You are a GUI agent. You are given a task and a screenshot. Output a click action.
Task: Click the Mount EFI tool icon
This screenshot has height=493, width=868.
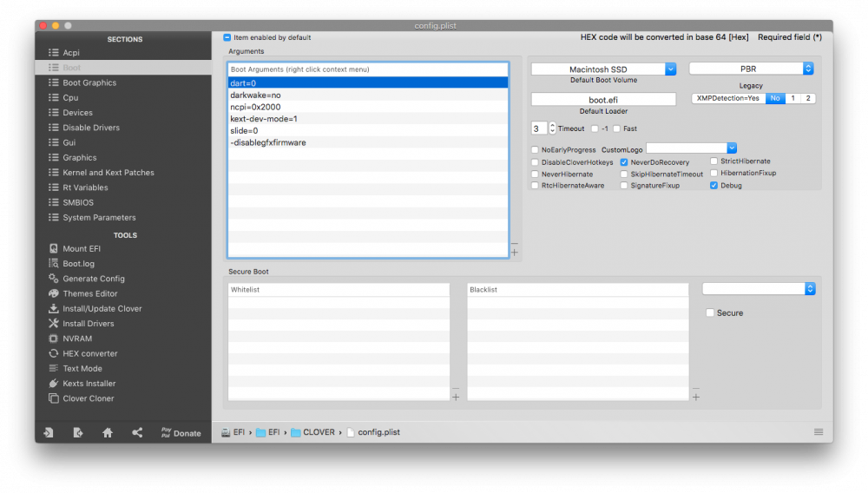53,248
